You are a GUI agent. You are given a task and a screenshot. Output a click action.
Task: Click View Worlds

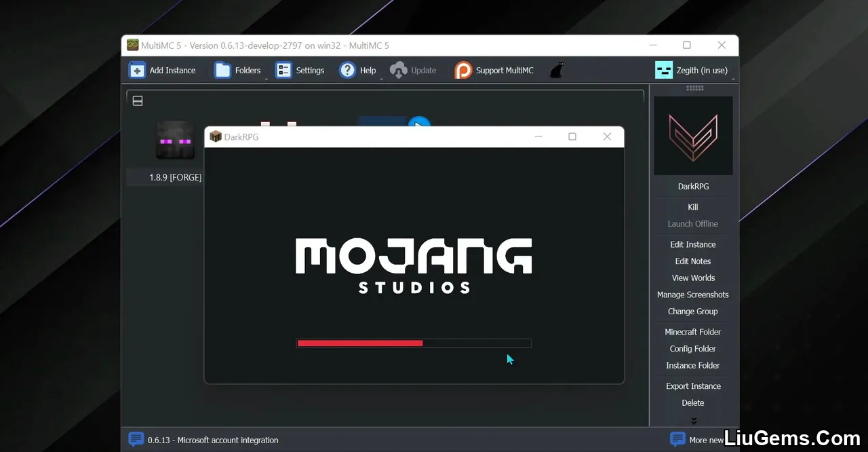click(x=693, y=278)
